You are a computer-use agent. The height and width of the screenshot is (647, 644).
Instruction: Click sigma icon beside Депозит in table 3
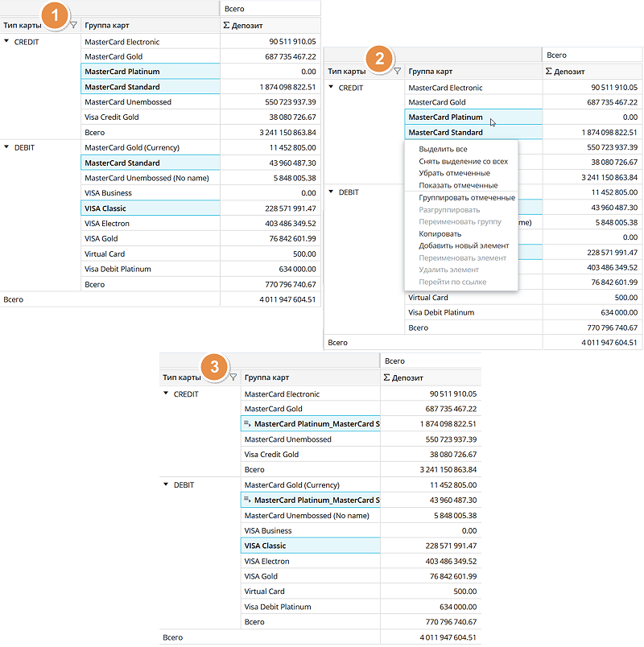pyautogui.click(x=386, y=377)
